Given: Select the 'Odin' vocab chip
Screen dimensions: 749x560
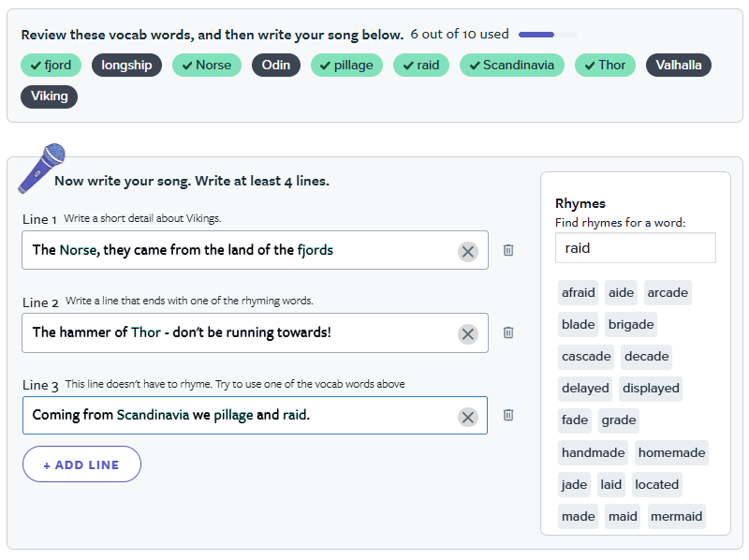Looking at the screenshot, I should [275, 65].
